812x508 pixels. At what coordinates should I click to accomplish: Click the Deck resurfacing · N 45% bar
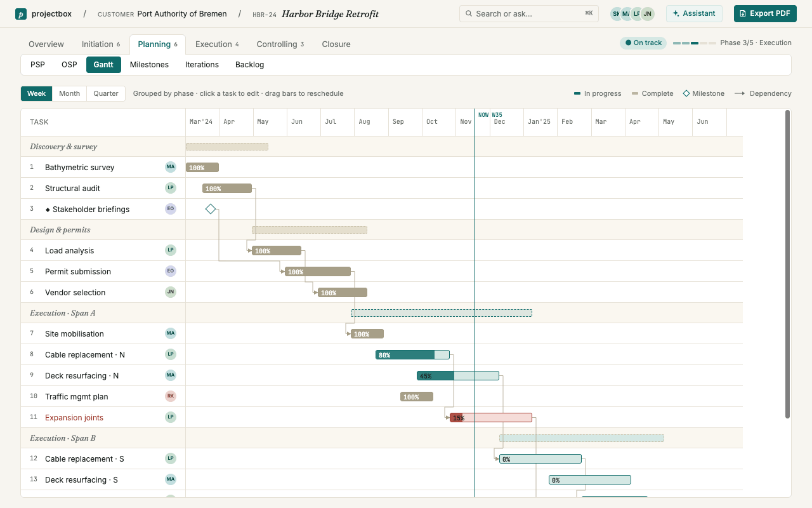click(x=458, y=376)
